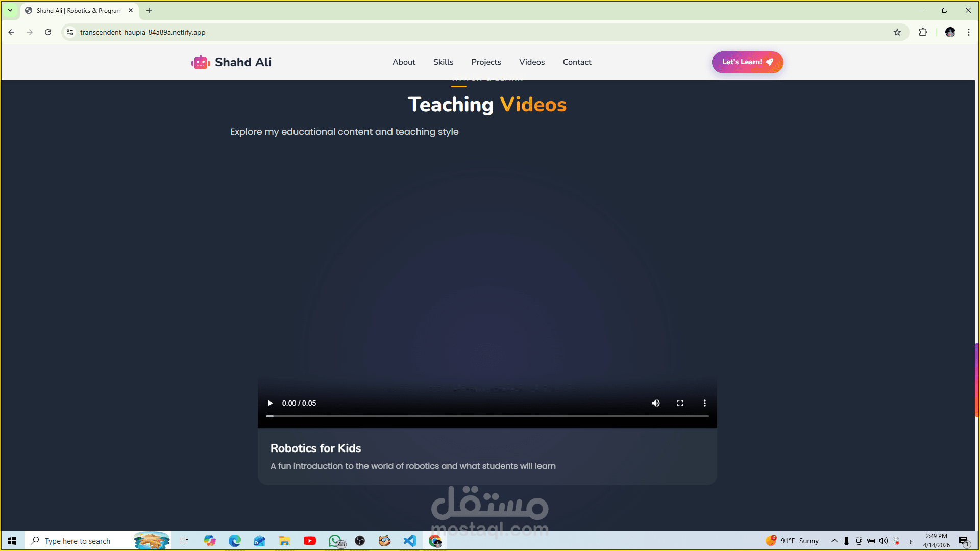The image size is (980, 551).
Task: Expand the tab search dropdown
Action: (10, 10)
